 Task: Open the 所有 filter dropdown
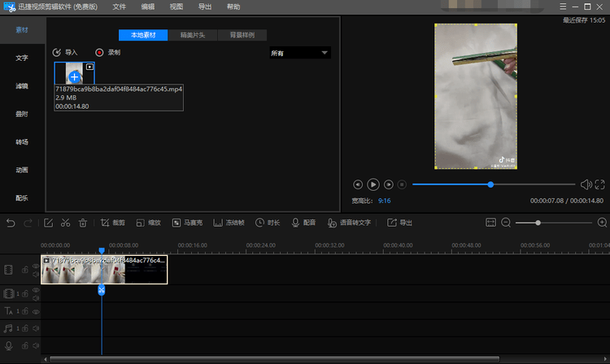[299, 53]
